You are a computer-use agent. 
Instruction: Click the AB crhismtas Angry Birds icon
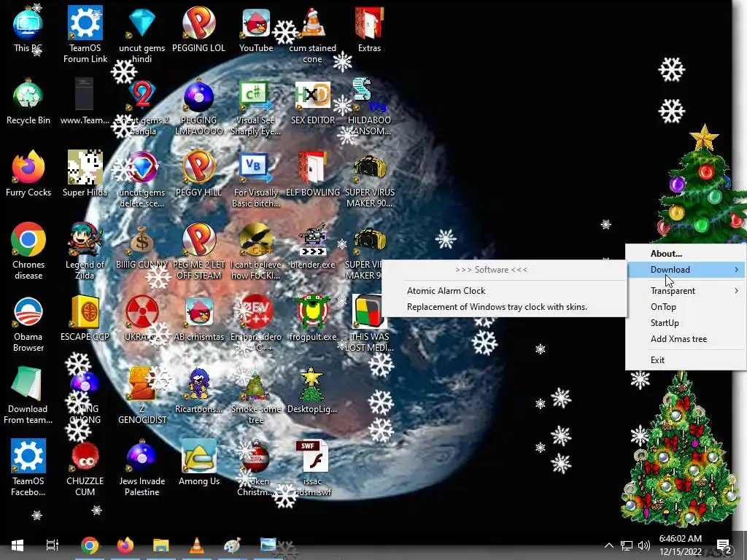tap(198, 318)
